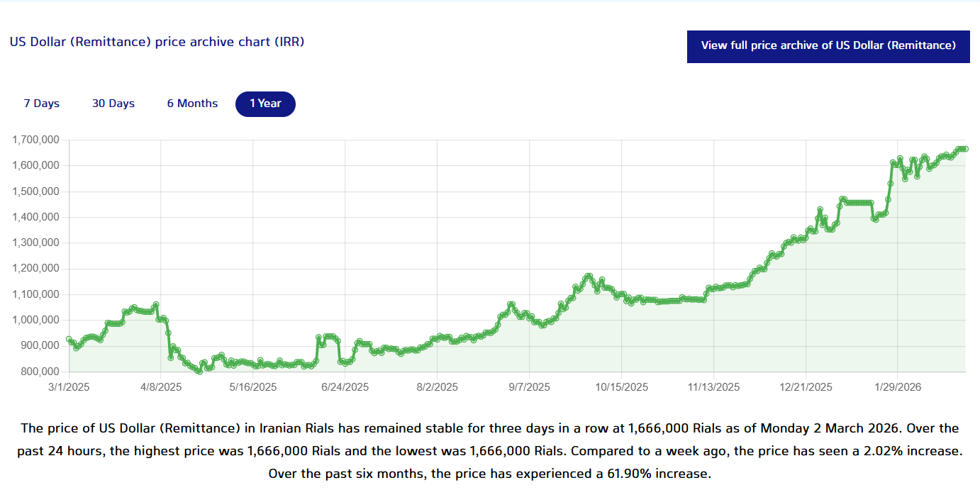Select the 8/2/2025 date on the axis
Image resolution: width=980 pixels, height=490 pixels.
[438, 387]
